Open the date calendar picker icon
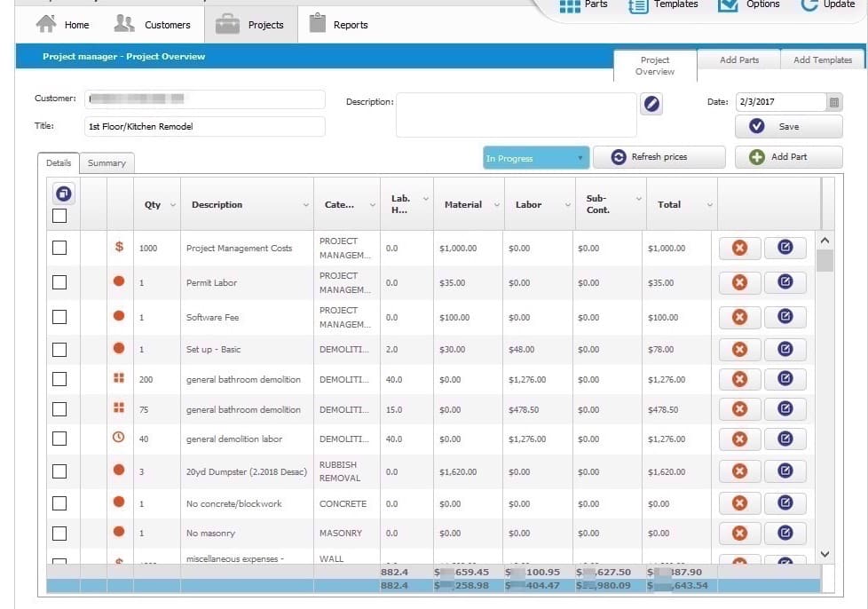 point(834,102)
